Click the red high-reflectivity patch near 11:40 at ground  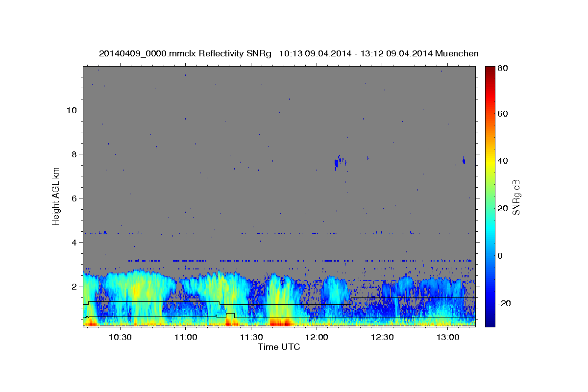280,322
